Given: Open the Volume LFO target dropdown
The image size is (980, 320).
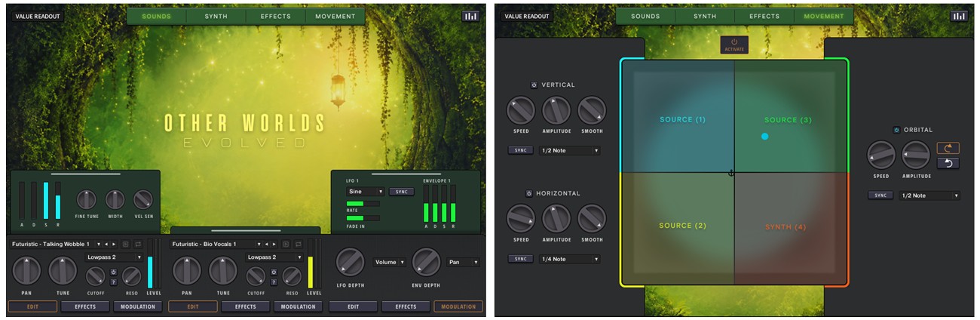Looking at the screenshot, I should pos(390,263).
